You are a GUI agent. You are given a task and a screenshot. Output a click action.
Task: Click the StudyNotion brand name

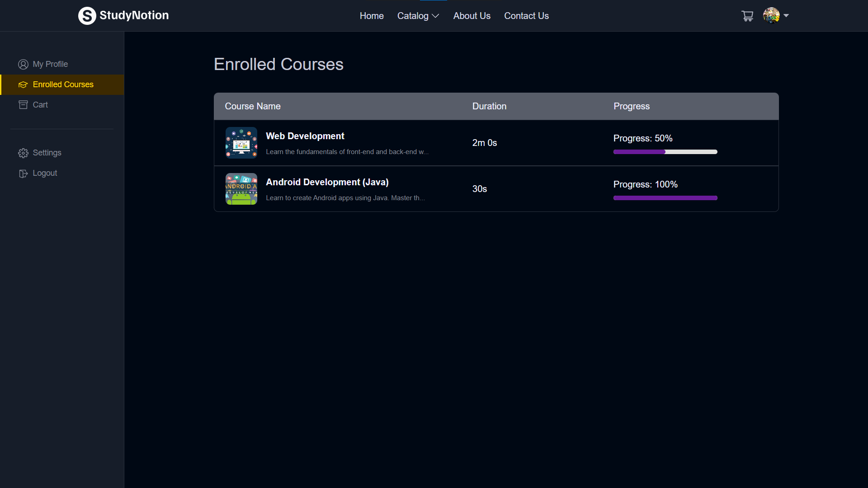pyautogui.click(x=134, y=15)
